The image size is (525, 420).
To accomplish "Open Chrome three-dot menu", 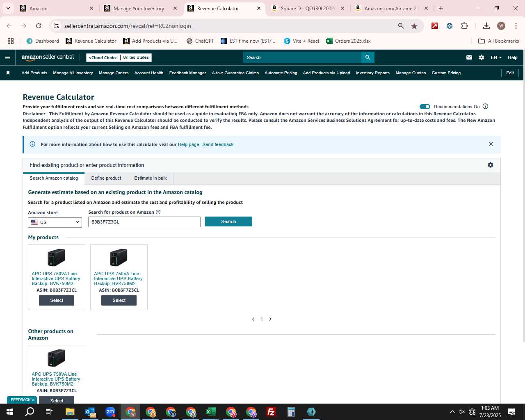I will coord(516,26).
